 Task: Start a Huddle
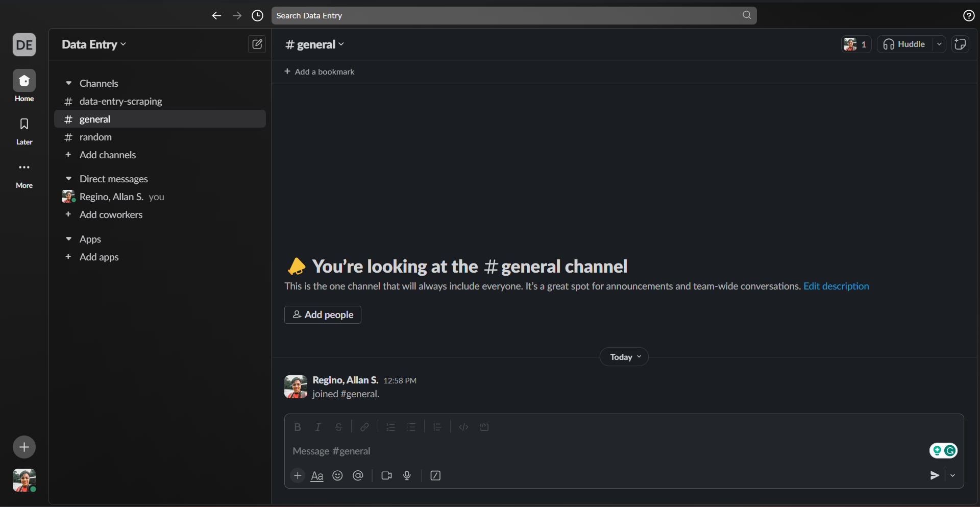905,44
